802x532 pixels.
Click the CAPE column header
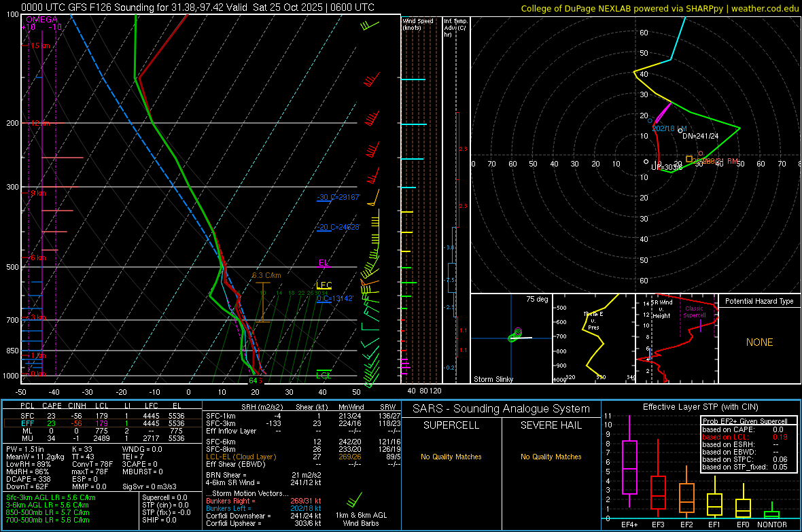click(x=52, y=406)
